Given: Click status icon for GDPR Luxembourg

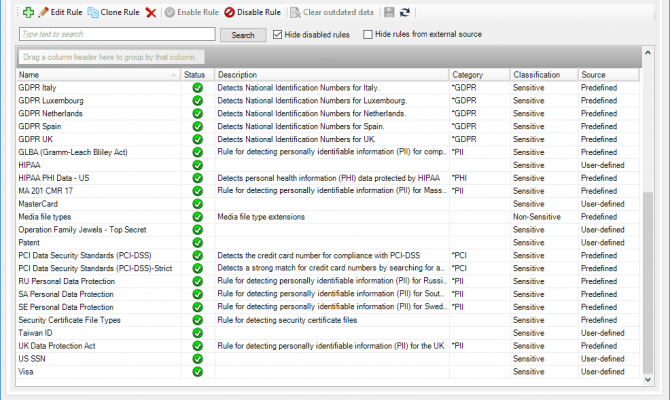Looking at the screenshot, I should (x=197, y=100).
